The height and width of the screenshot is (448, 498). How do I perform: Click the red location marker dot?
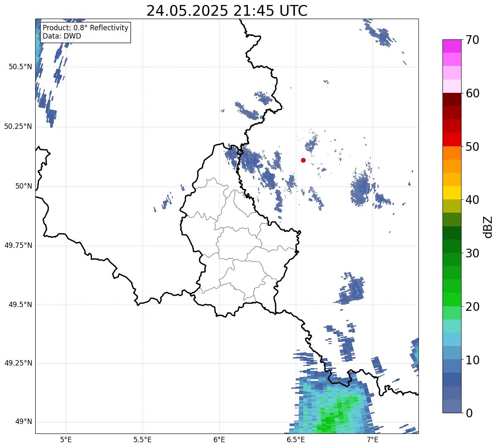[x=303, y=160]
